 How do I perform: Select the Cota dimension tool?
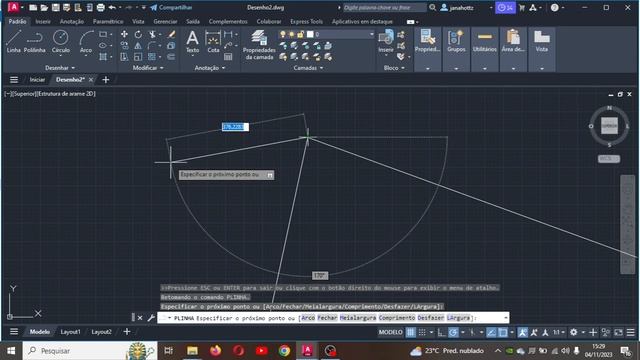pyautogui.click(x=213, y=42)
